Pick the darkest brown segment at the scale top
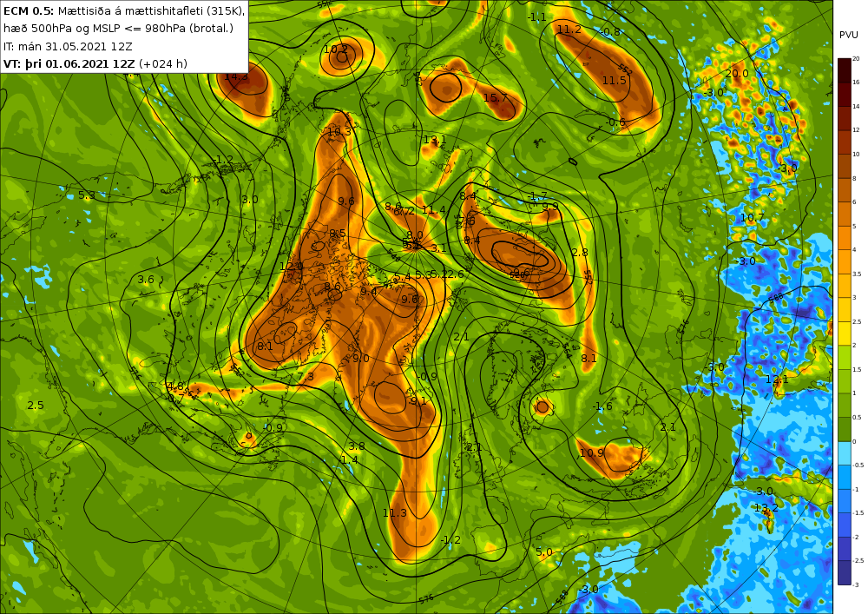 [845, 70]
